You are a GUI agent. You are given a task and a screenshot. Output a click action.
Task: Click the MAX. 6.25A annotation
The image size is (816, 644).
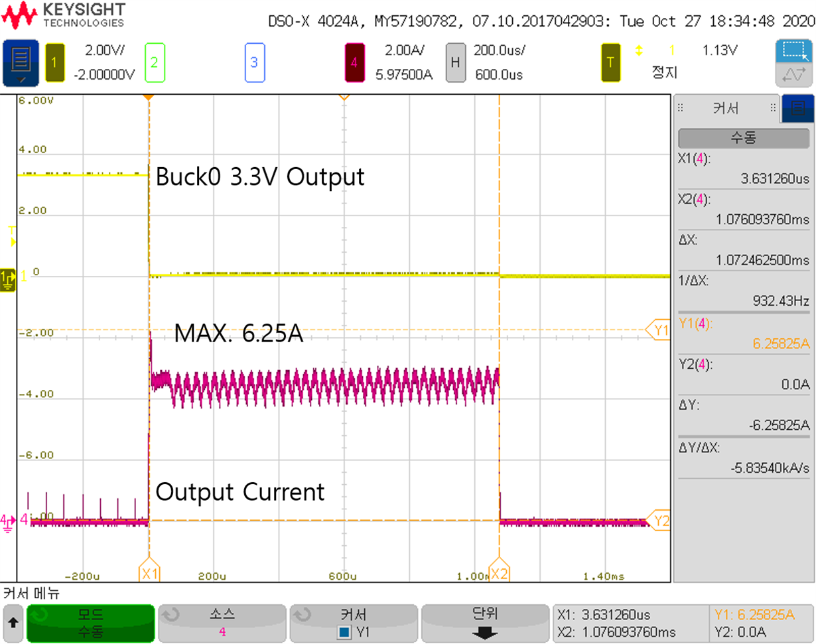pos(239,334)
